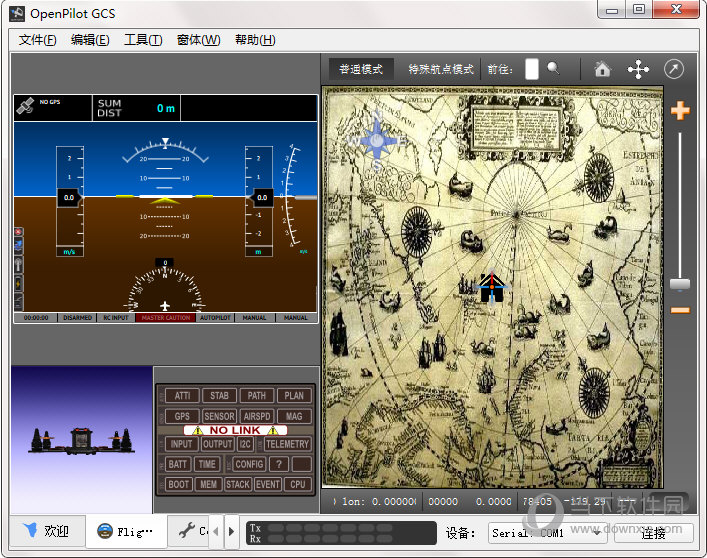The width and height of the screenshot is (707, 558).
Task: Click the RC INPUT status in PFD
Action: point(116,318)
